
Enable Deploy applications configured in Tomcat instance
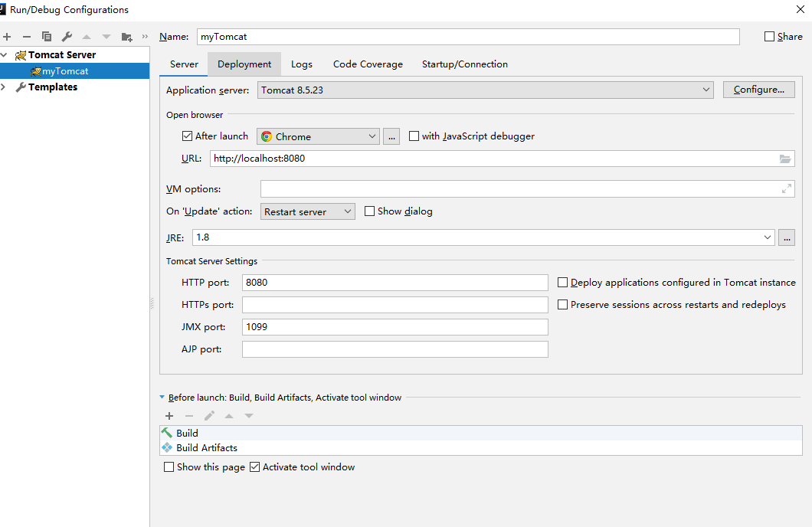click(563, 282)
